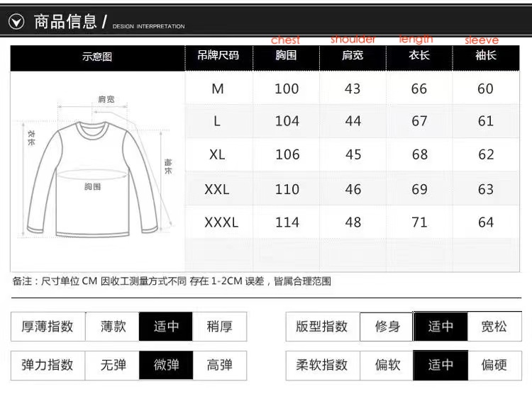Click the XXXL chest value 114
This screenshot has height=401, width=532.
pos(287,222)
